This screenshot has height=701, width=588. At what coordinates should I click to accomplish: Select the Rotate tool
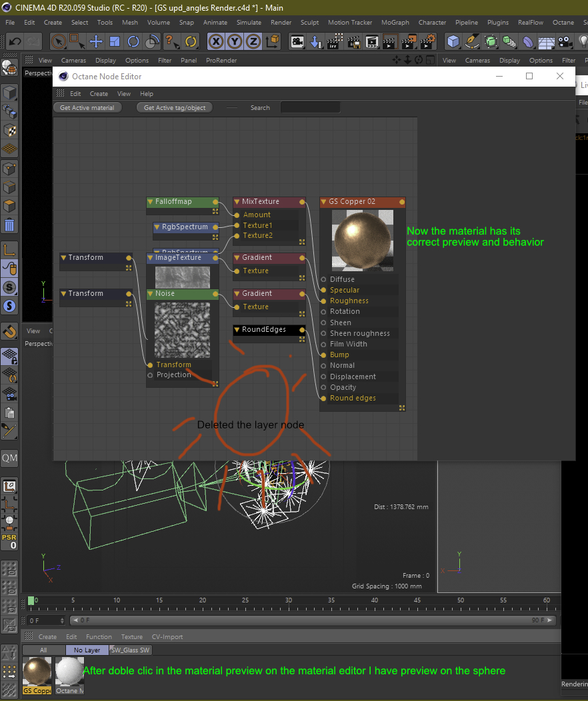[x=133, y=41]
